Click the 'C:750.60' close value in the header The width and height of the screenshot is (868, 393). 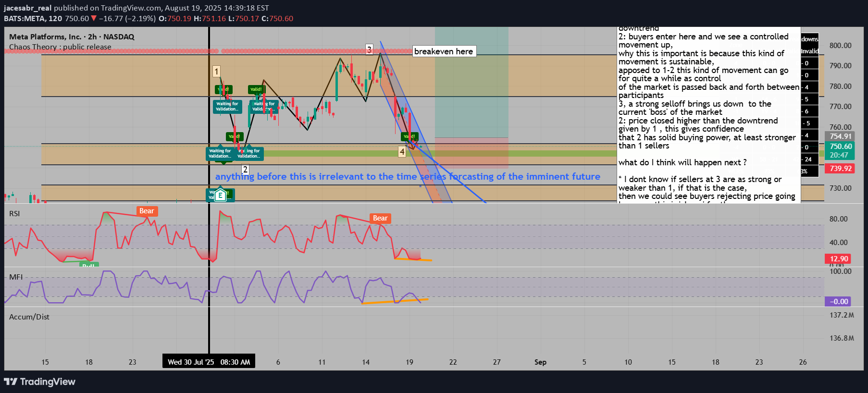pyautogui.click(x=277, y=19)
